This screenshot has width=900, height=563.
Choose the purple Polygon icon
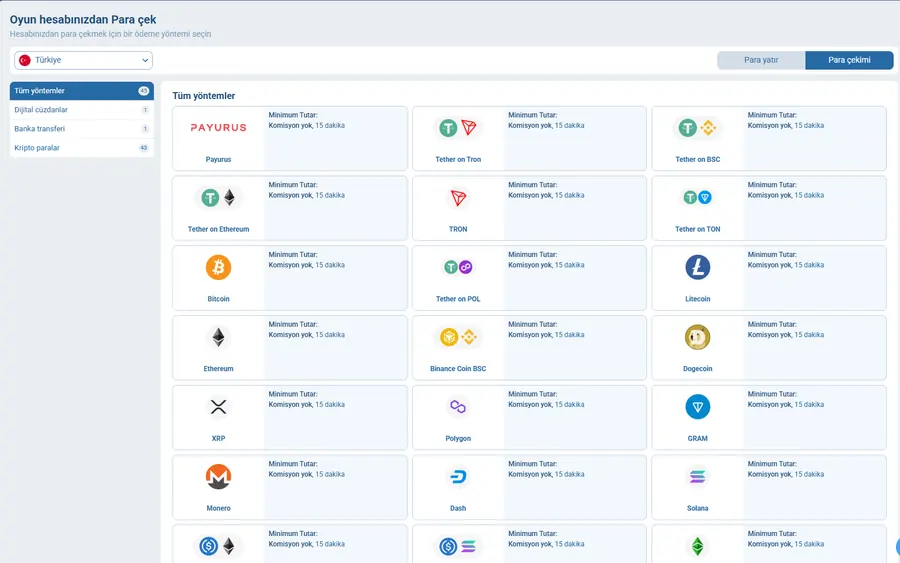pos(458,407)
